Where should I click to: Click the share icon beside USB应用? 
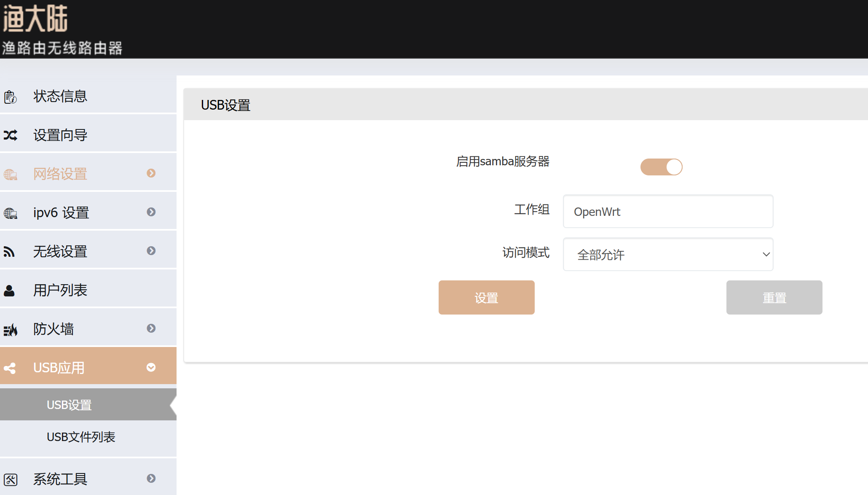point(10,368)
